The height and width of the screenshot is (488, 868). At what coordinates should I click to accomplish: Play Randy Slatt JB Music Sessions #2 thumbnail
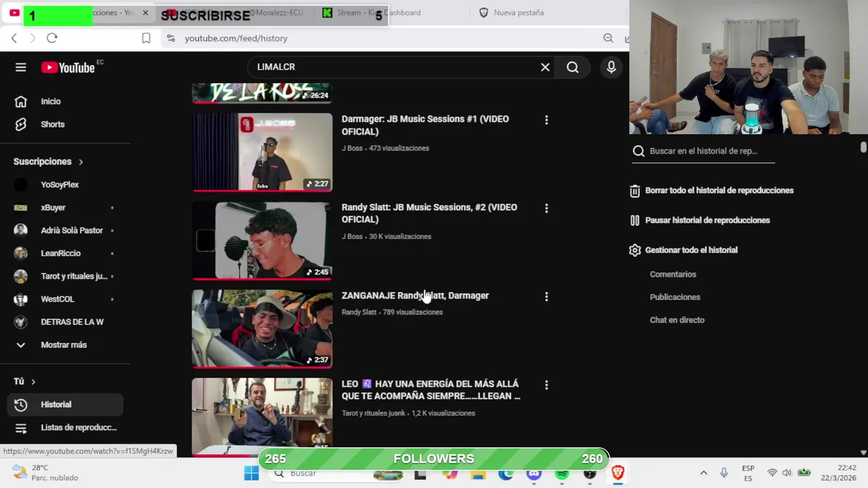pyautogui.click(x=262, y=241)
